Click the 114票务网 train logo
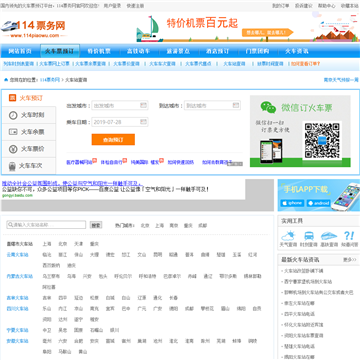 point(33,28)
